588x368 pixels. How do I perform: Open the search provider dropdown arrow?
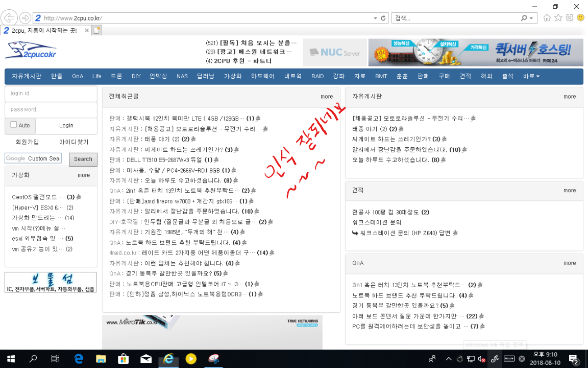coord(531,18)
